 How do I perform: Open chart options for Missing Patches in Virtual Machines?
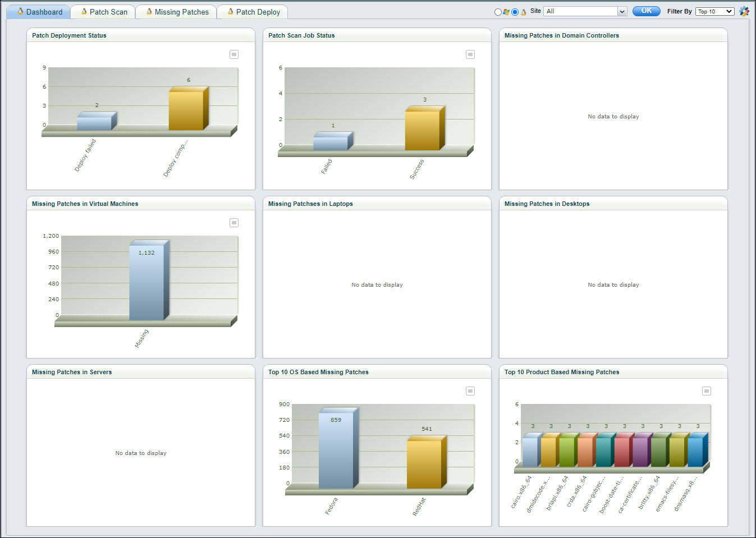tap(233, 223)
